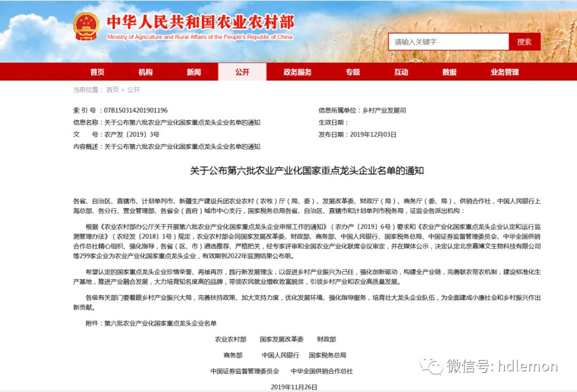Select index number 07B150314201901196 text
Image resolution: width=577 pixels, height=392 pixels.
tap(136, 111)
